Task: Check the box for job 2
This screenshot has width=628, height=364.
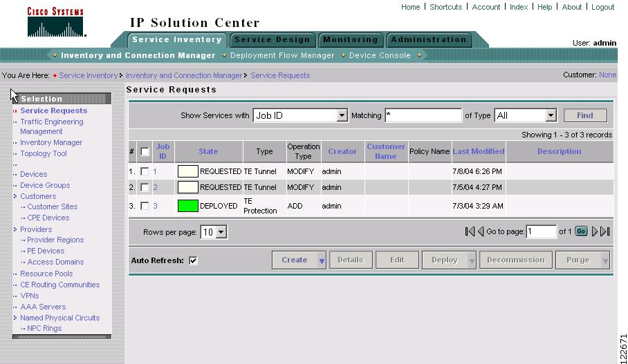Action: pos(145,187)
